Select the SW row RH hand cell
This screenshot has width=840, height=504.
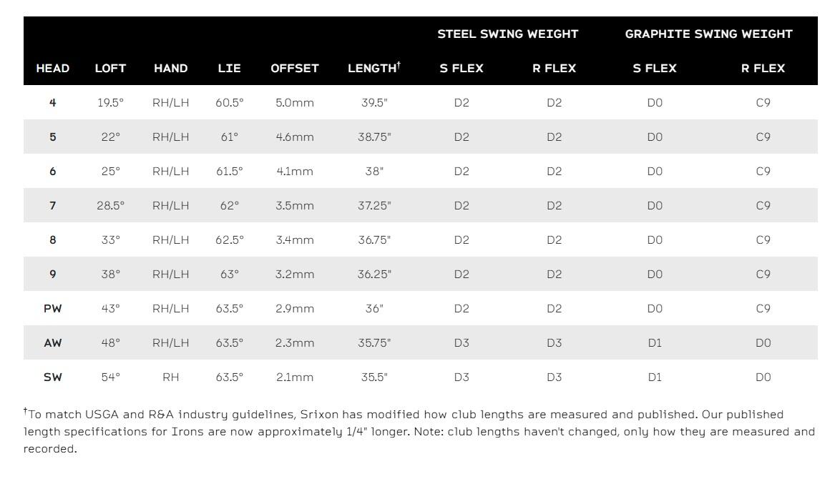pyautogui.click(x=170, y=377)
